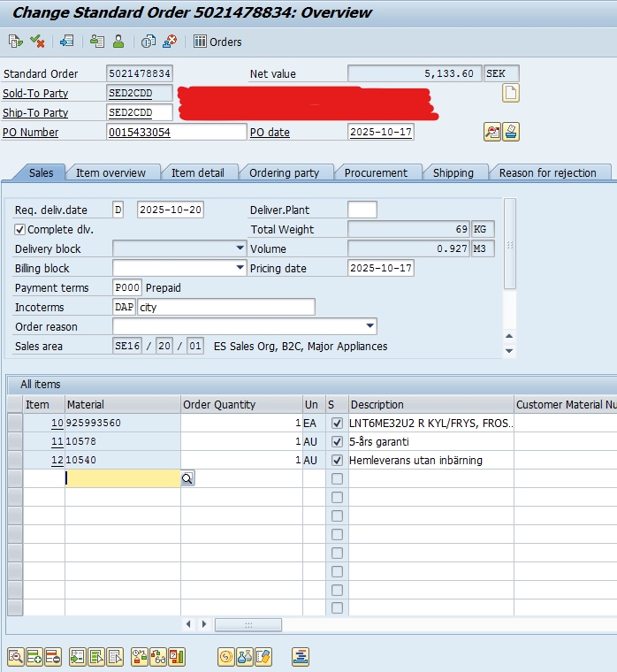The width and height of the screenshot is (617, 672).
Task: Click the Pricing date field
Action: [380, 268]
